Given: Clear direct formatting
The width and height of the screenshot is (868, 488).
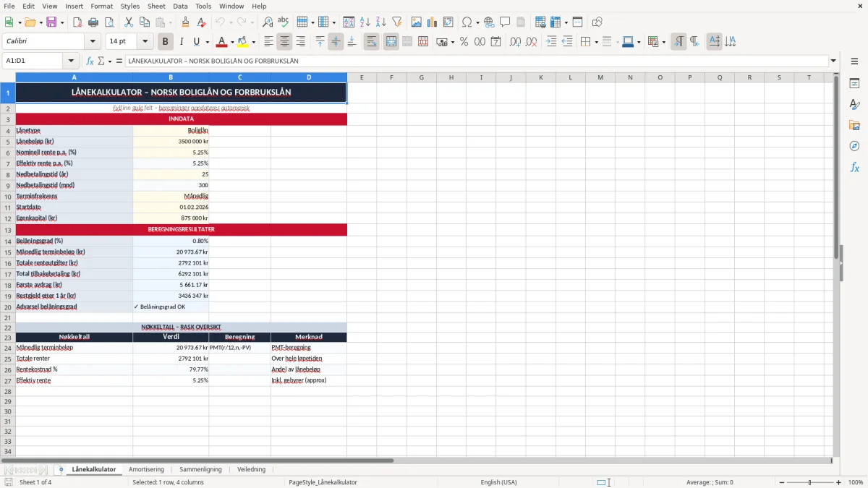Looking at the screenshot, I should (201, 22).
